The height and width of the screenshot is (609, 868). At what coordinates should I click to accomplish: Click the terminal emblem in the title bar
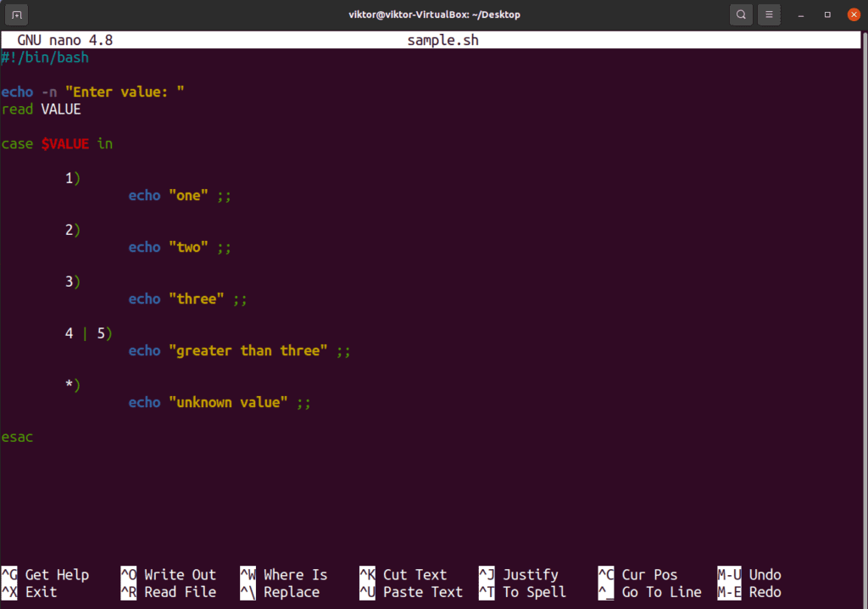16,14
